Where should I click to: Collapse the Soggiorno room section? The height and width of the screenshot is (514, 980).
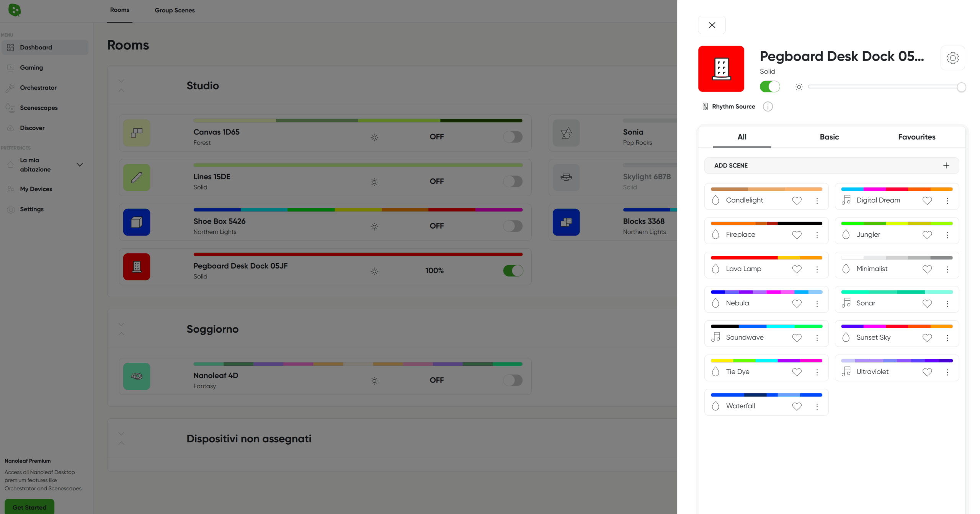[x=121, y=329]
